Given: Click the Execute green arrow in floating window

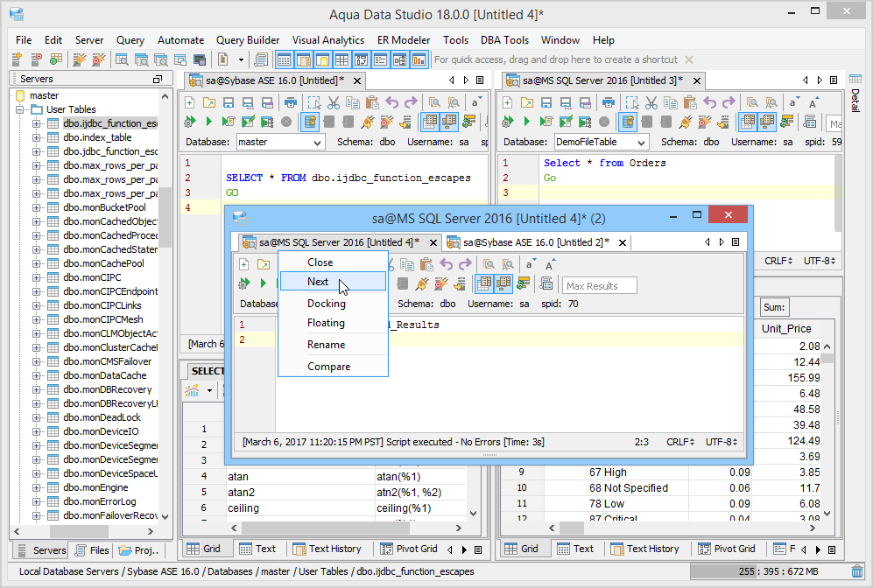Looking at the screenshot, I should pyautogui.click(x=264, y=283).
